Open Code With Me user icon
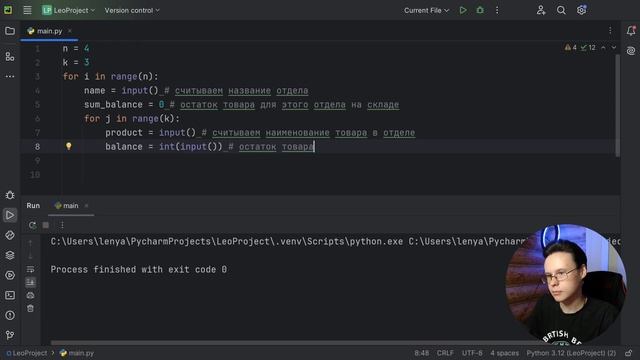Screen dimensions: 640x360 pyautogui.click(x=541, y=10)
